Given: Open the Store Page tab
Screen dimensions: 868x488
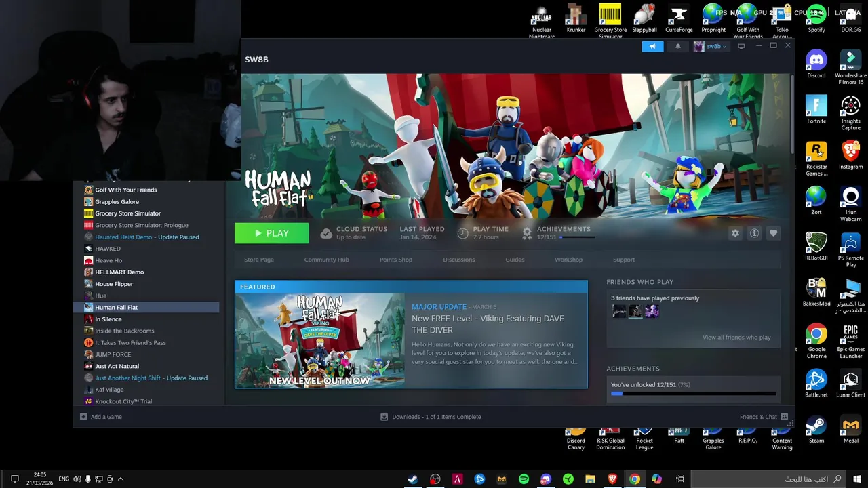Looking at the screenshot, I should [x=259, y=260].
